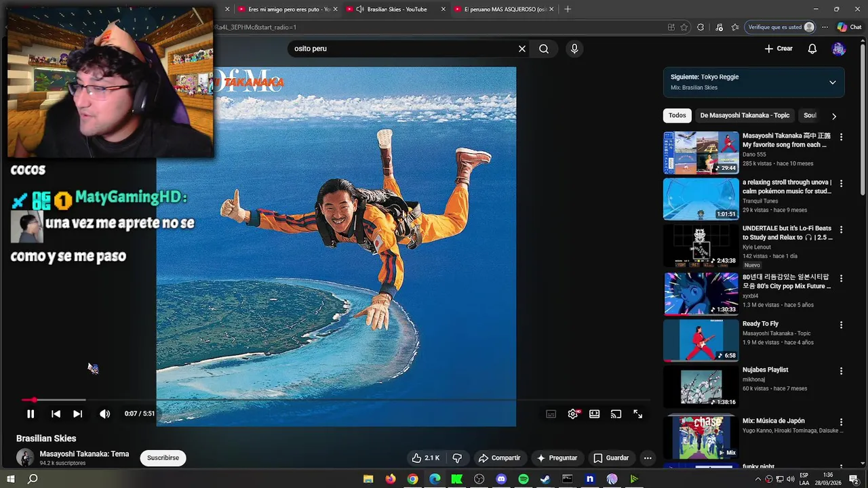Click the 'Verifique que es usted' profile button
The height and width of the screenshot is (488, 868).
[781, 27]
